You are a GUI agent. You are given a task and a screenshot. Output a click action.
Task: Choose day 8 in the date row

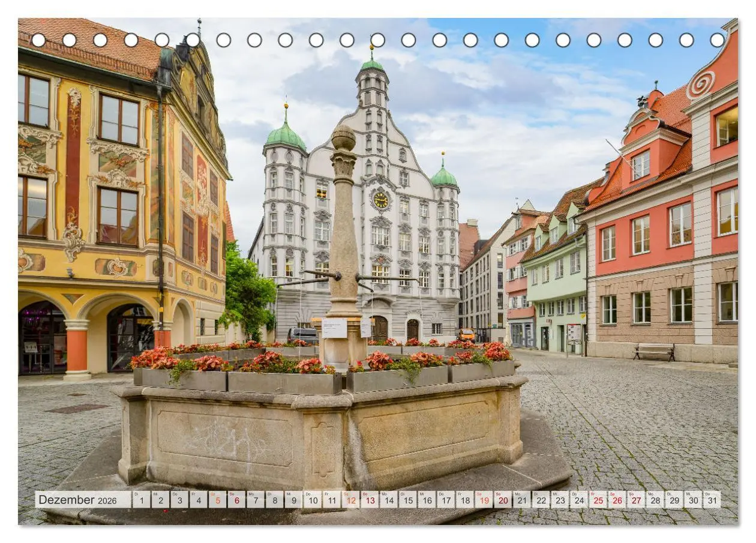[x=274, y=500]
